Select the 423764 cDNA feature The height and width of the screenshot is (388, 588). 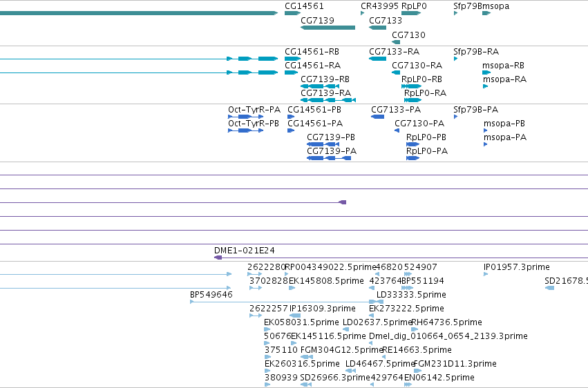coord(372,288)
